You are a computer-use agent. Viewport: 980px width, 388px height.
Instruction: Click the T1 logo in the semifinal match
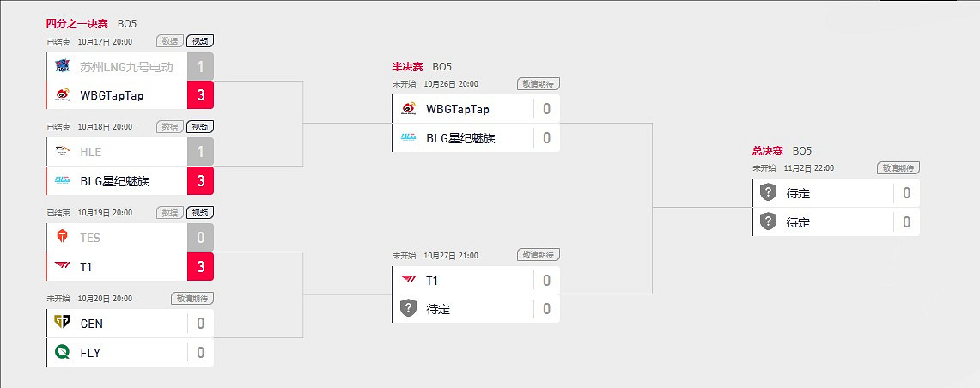point(409,280)
